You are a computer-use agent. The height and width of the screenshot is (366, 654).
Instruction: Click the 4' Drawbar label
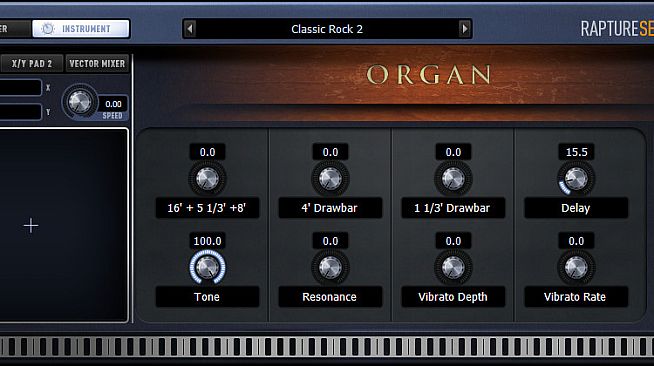pyautogui.click(x=330, y=208)
